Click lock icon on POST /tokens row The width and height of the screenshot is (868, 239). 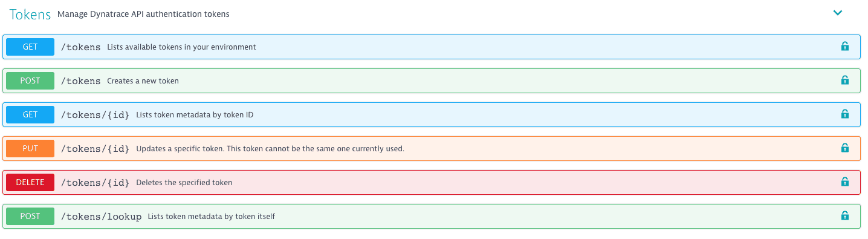pos(844,80)
